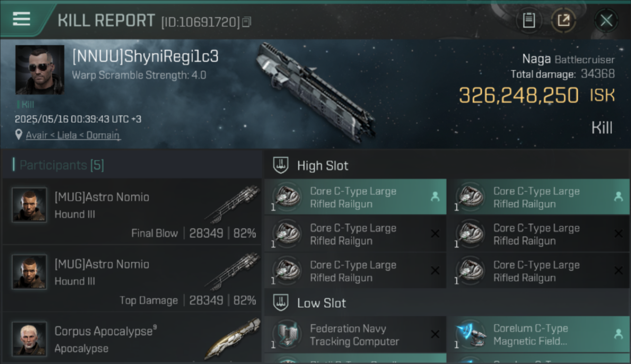Click the High Slot section icon
The height and width of the screenshot is (364, 631).
tap(281, 165)
